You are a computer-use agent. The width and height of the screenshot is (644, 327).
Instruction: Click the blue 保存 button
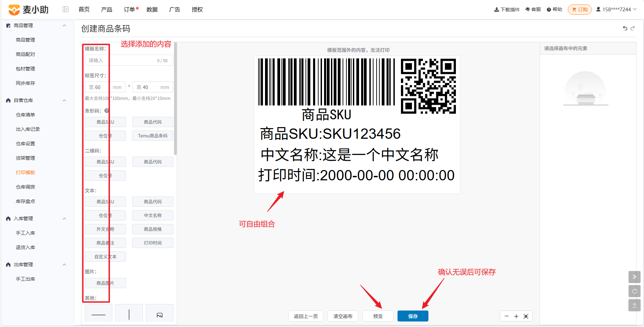[x=413, y=316]
